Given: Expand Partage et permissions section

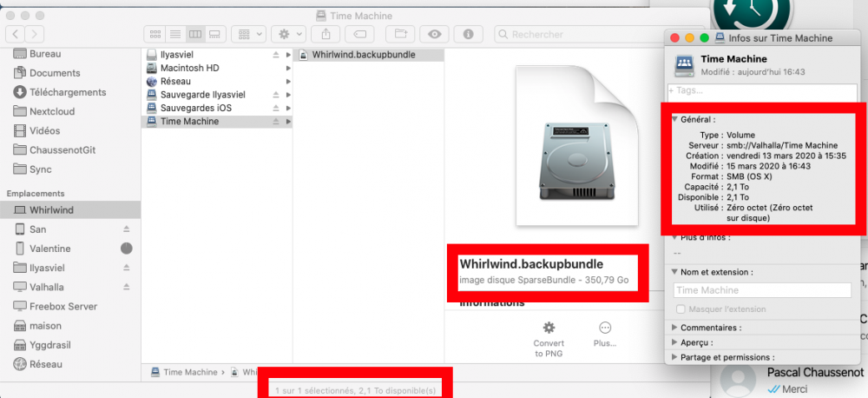Looking at the screenshot, I should [675, 357].
